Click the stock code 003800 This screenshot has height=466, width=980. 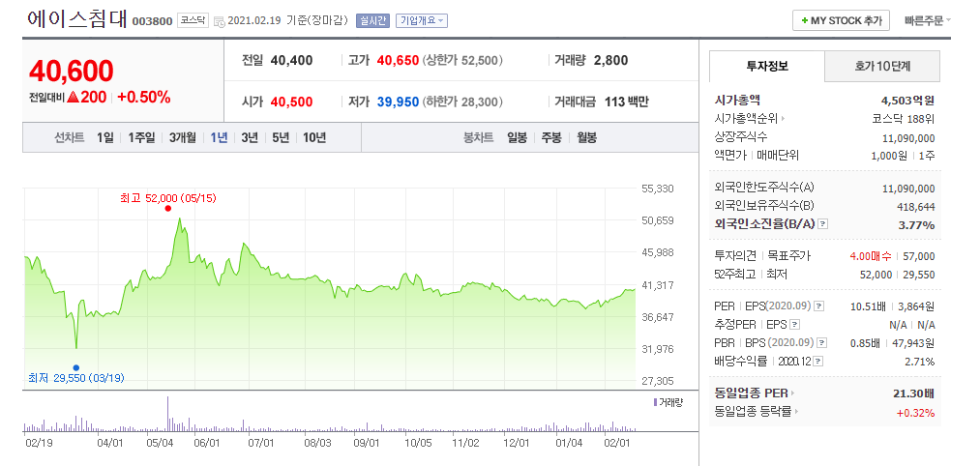152,21
